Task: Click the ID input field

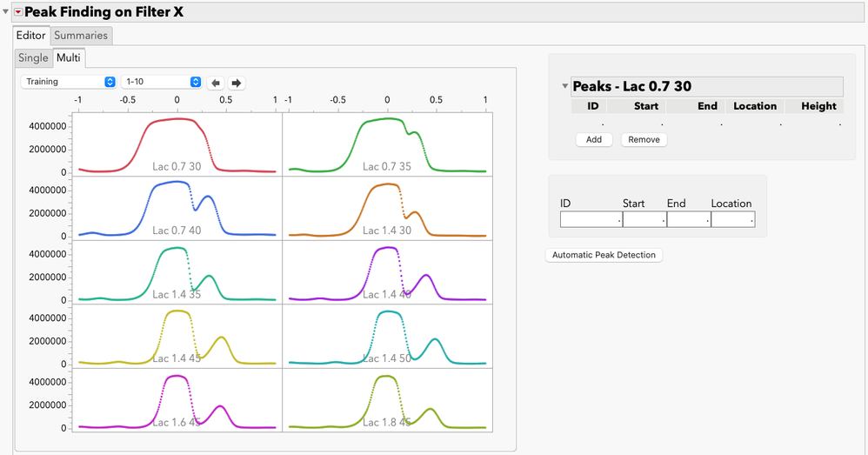Action: (x=590, y=220)
